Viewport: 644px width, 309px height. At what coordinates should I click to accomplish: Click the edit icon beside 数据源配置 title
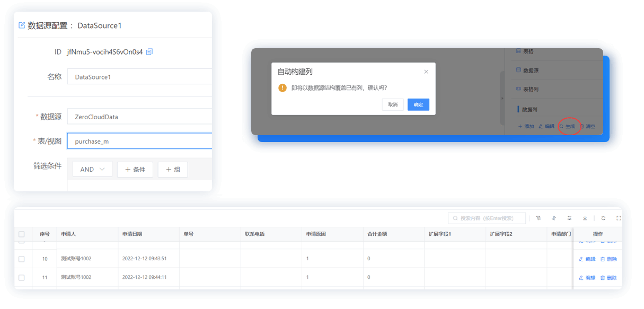tap(22, 25)
